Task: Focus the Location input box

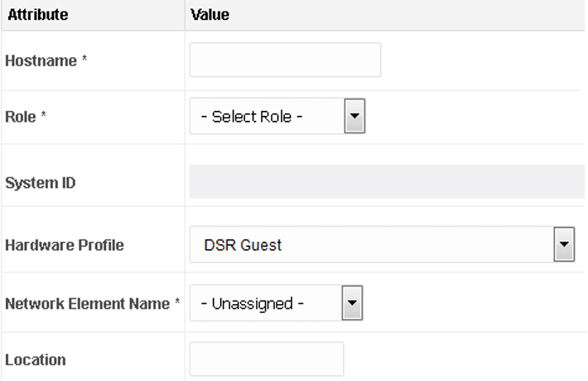Action: [267, 359]
